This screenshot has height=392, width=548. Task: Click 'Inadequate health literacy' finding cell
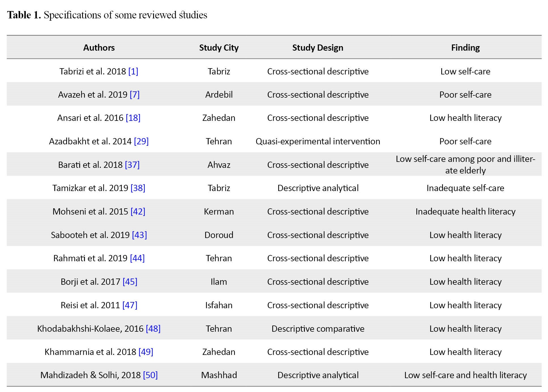pos(465,211)
